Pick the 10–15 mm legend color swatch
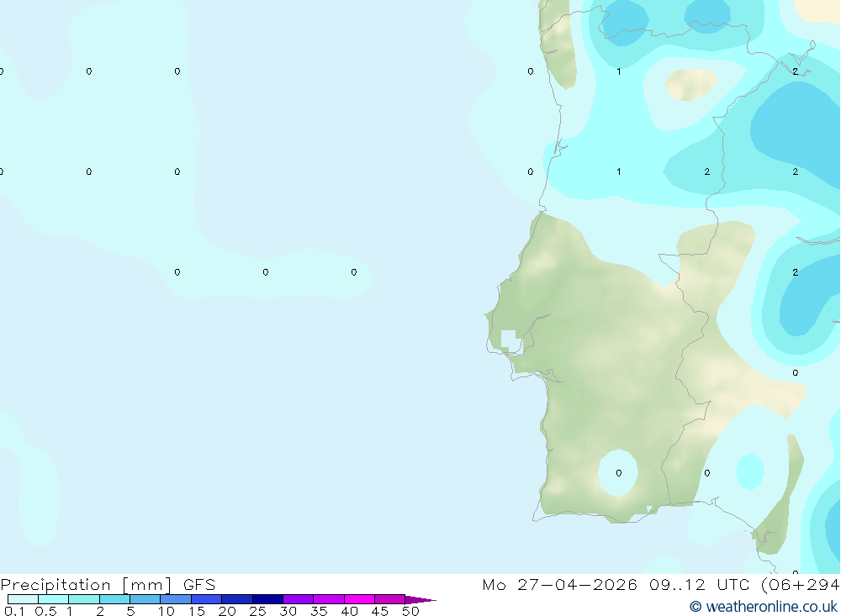Viewport: 841px width, 616px height. tap(176, 599)
